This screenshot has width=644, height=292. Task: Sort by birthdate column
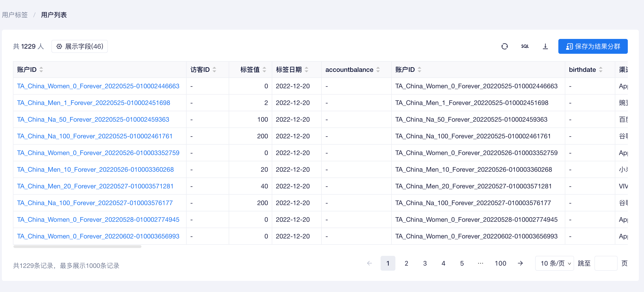(600, 70)
